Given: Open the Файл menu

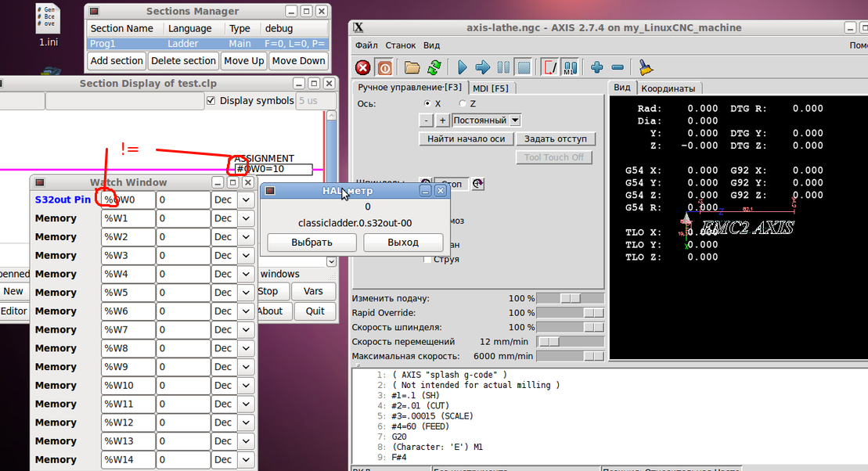Looking at the screenshot, I should [366, 45].
